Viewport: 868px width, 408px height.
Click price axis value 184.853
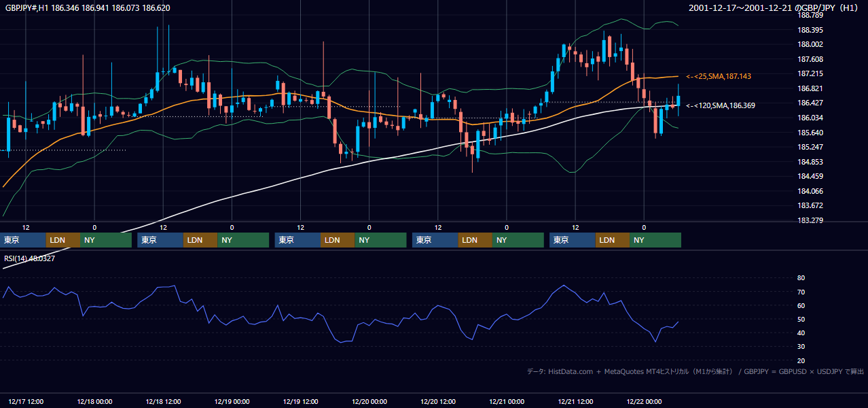click(810, 162)
